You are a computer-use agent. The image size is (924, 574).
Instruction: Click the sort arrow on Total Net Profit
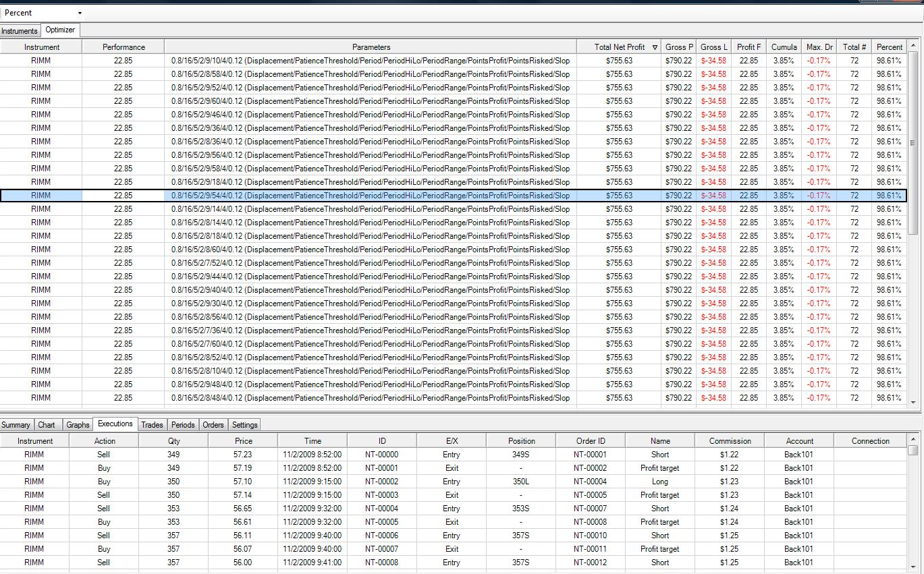click(655, 48)
